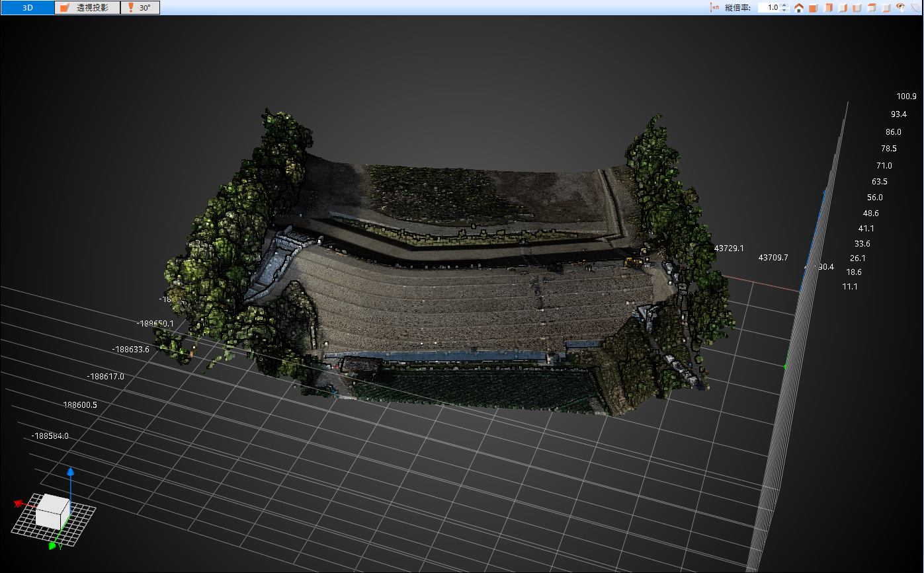The width and height of the screenshot is (924, 573).
Task: Select the front-face orange cube view icon
Action: 814,8
